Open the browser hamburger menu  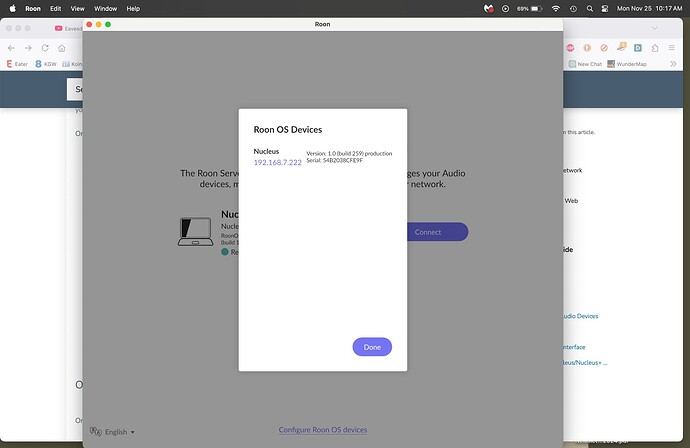672,48
